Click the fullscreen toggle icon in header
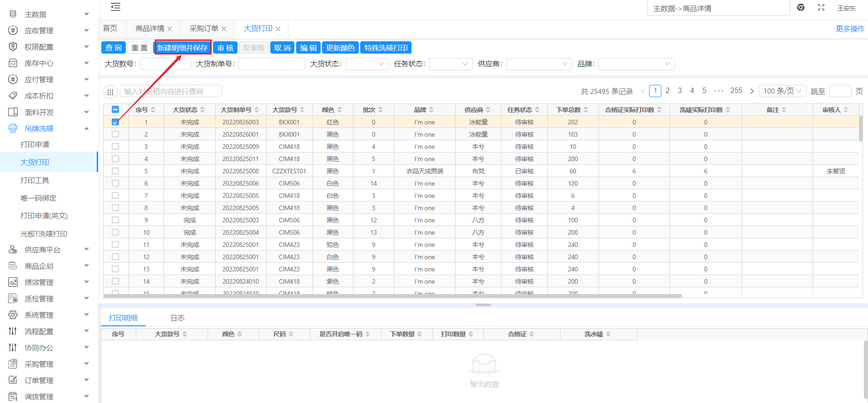The image size is (868, 403). (821, 8)
